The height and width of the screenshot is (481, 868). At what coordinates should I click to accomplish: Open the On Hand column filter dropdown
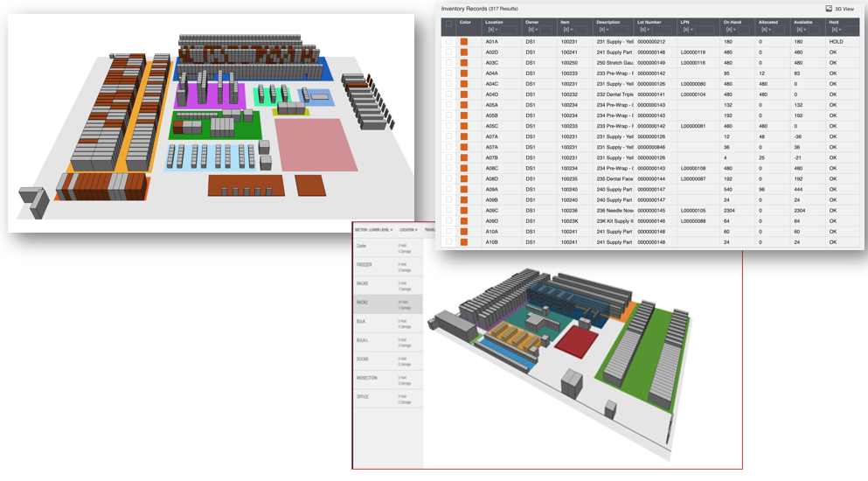731,30
